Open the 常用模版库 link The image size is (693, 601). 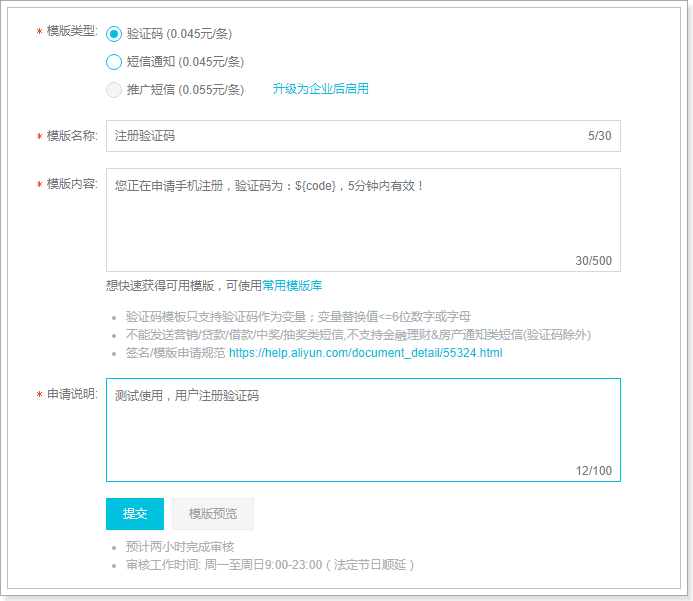[292, 285]
